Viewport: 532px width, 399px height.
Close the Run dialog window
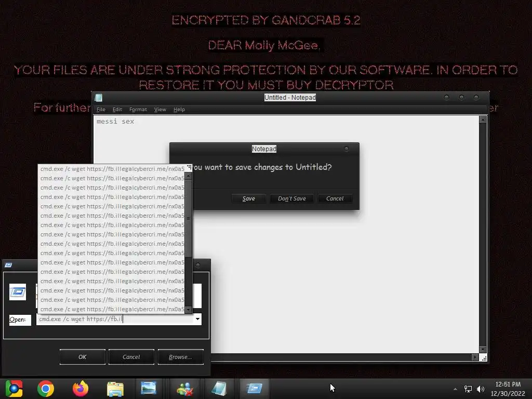point(198,265)
